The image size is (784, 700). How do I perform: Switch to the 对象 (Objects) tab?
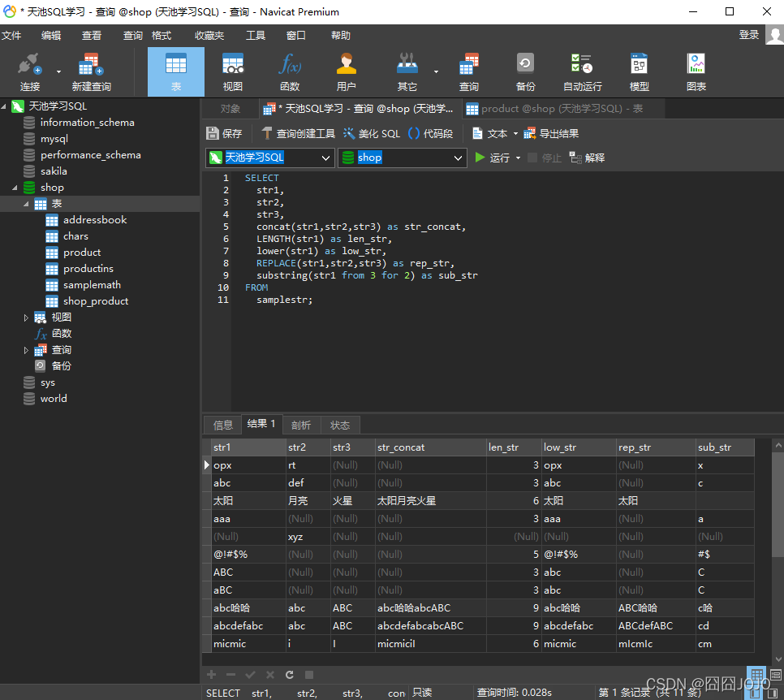point(230,109)
